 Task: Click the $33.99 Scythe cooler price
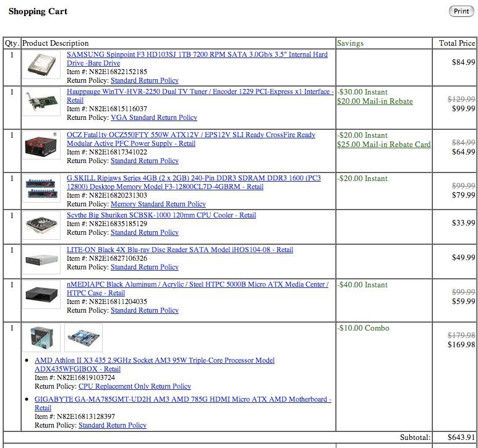[463, 223]
